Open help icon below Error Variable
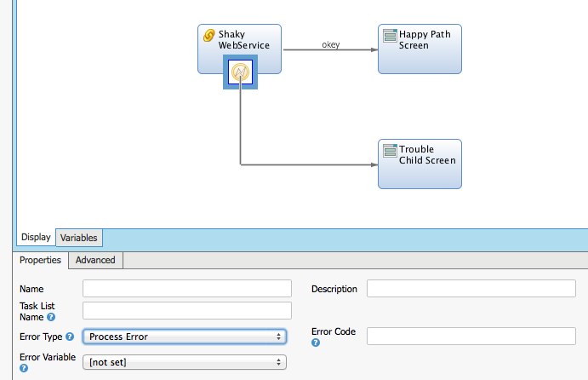 [24, 368]
